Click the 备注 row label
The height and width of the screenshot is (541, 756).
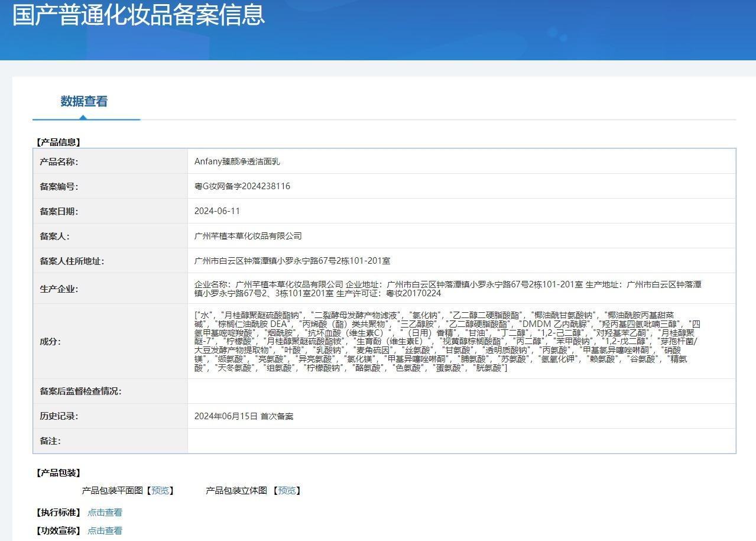[x=50, y=441]
